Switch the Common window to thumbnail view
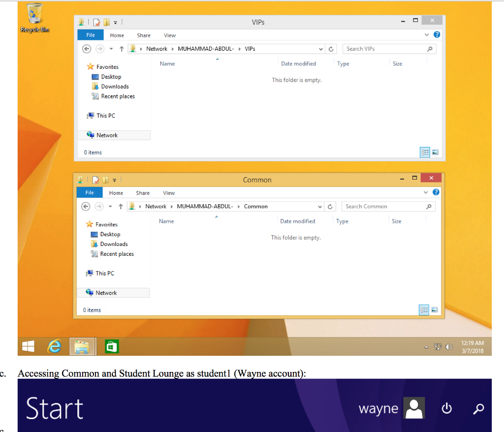 pos(435,310)
